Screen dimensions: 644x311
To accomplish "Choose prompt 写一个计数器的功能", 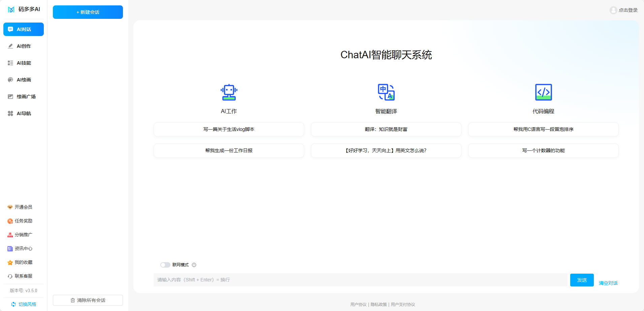I will coord(544,150).
